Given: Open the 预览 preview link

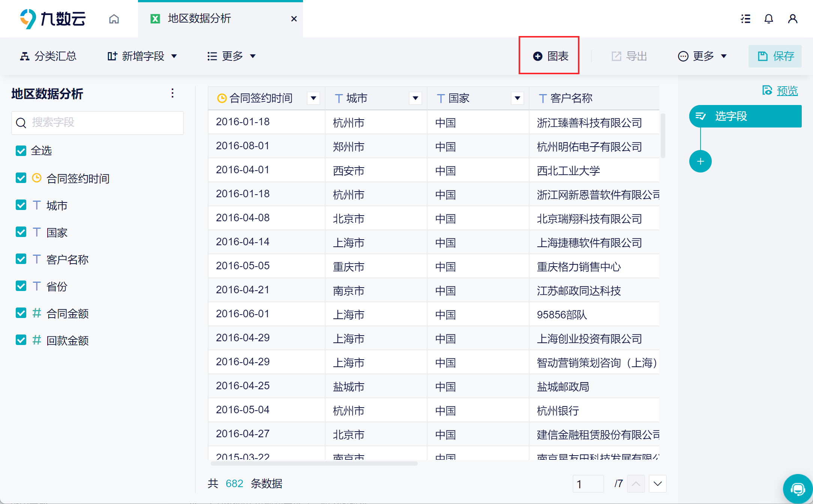Looking at the screenshot, I should click(787, 91).
